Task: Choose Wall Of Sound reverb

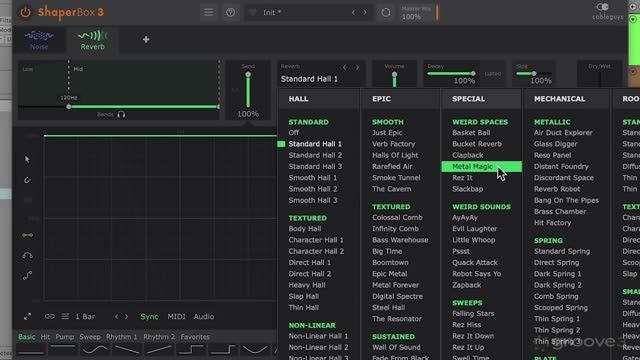Action: coord(396,347)
